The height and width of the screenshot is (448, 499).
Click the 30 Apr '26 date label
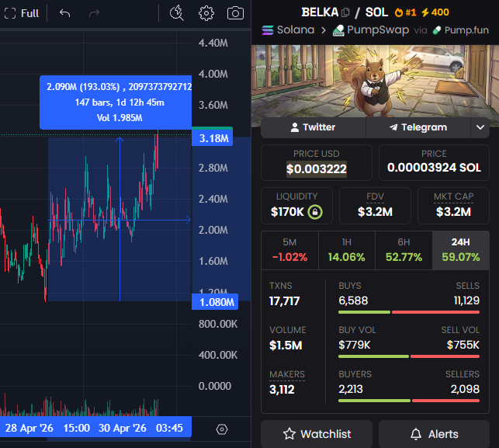point(122,428)
